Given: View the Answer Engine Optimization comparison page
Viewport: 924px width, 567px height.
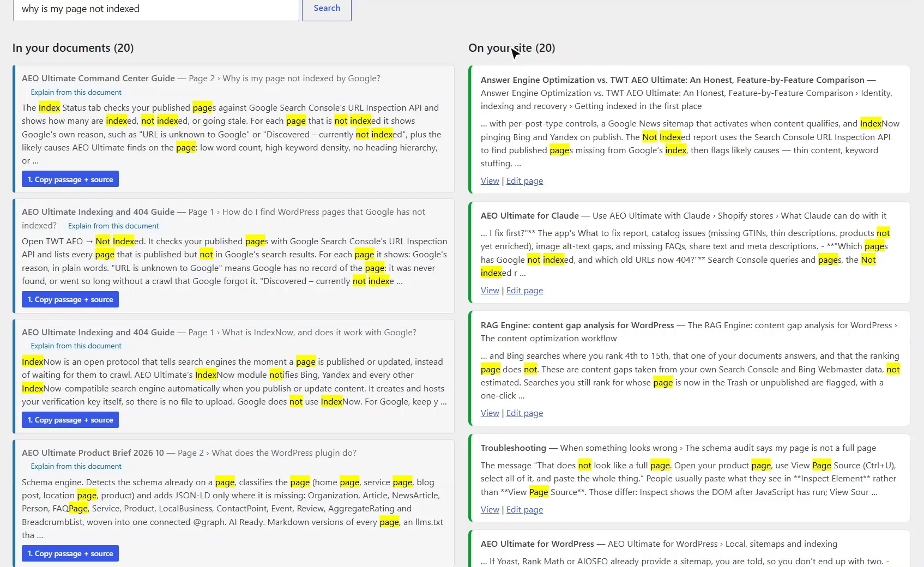Looking at the screenshot, I should point(490,181).
